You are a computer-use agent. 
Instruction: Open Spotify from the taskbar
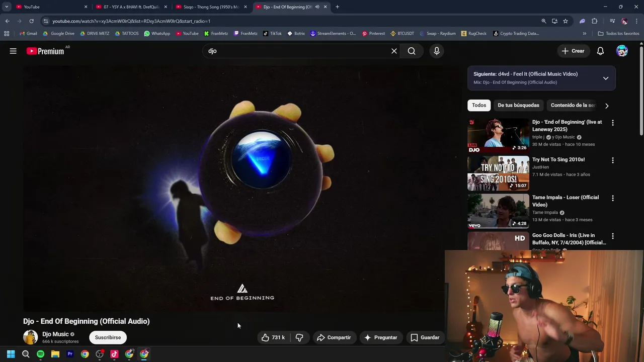(40, 354)
